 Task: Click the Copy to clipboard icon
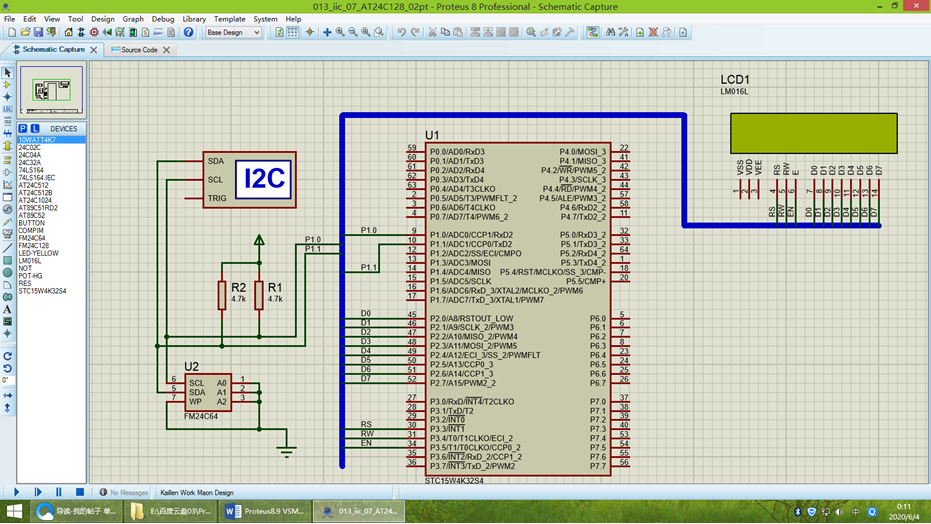[445, 32]
